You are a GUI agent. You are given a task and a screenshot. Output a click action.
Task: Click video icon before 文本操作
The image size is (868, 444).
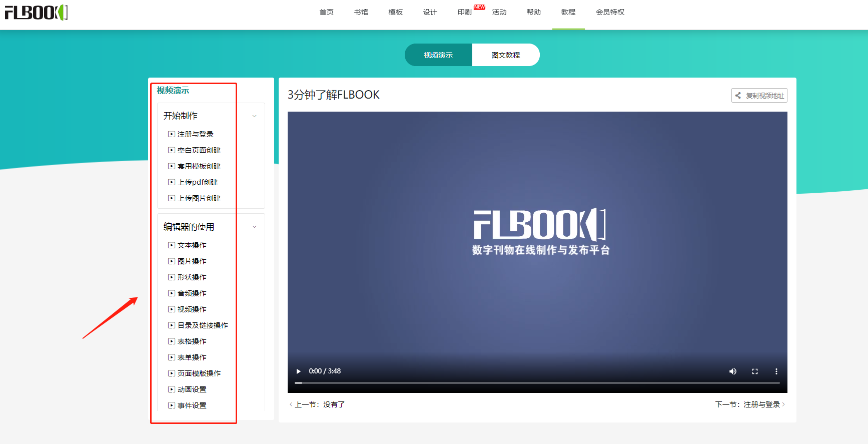(x=172, y=245)
